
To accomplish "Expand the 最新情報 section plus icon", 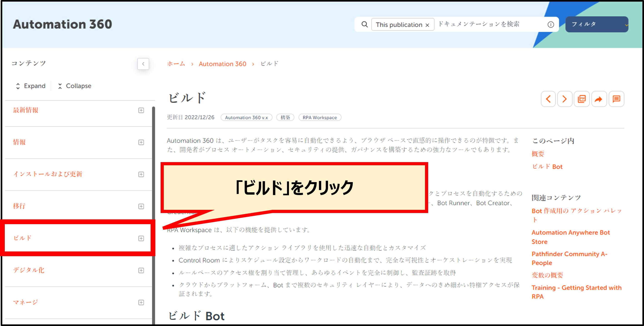I will pyautogui.click(x=141, y=110).
